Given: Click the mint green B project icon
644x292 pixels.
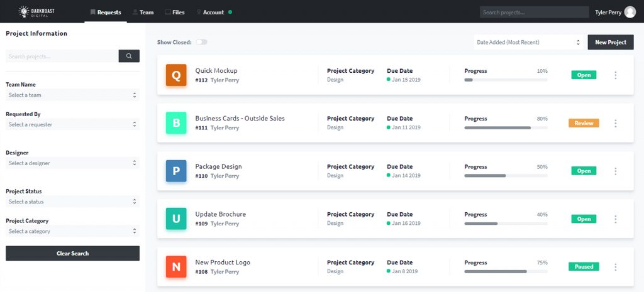Looking at the screenshot, I should (176, 123).
